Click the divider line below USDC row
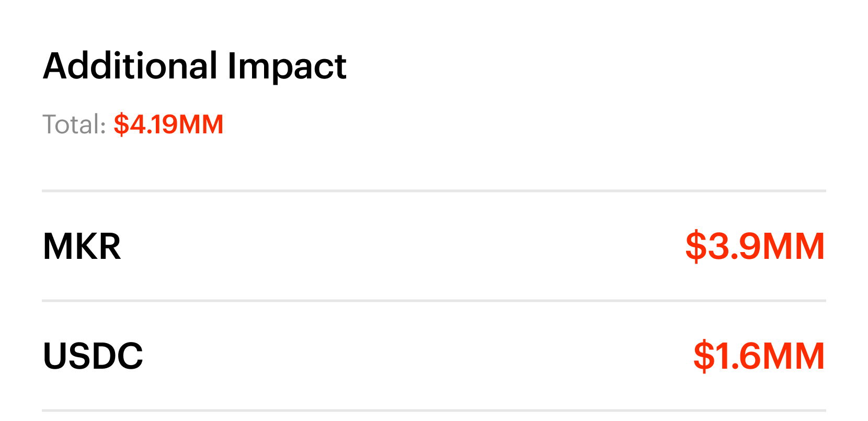 click(x=434, y=411)
